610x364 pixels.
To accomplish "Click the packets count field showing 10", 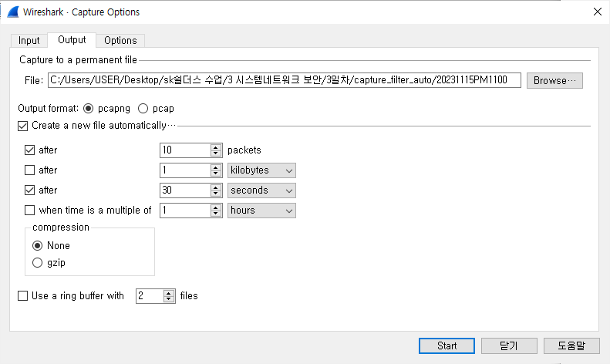I will click(x=185, y=150).
